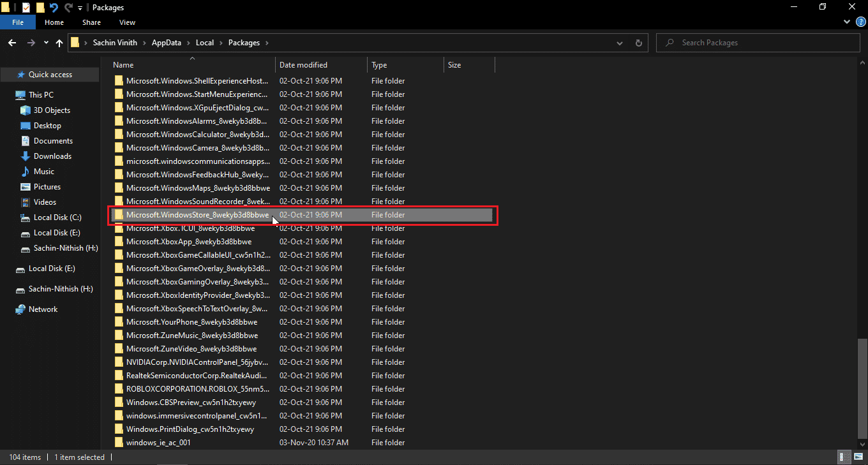Screen dimensions: 868x465
Task: Select Sachin-Nithish (H:) under This PC
Action: [x=65, y=248]
